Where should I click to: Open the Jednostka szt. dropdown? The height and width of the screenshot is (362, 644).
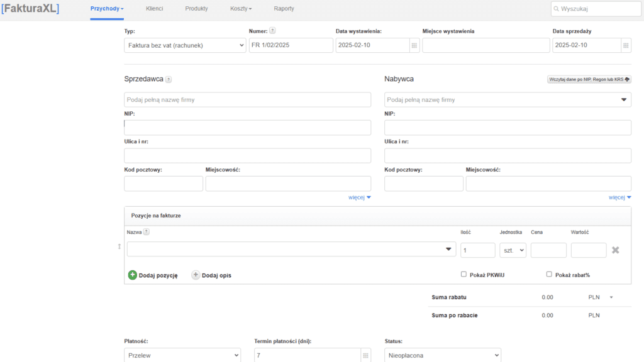point(513,250)
